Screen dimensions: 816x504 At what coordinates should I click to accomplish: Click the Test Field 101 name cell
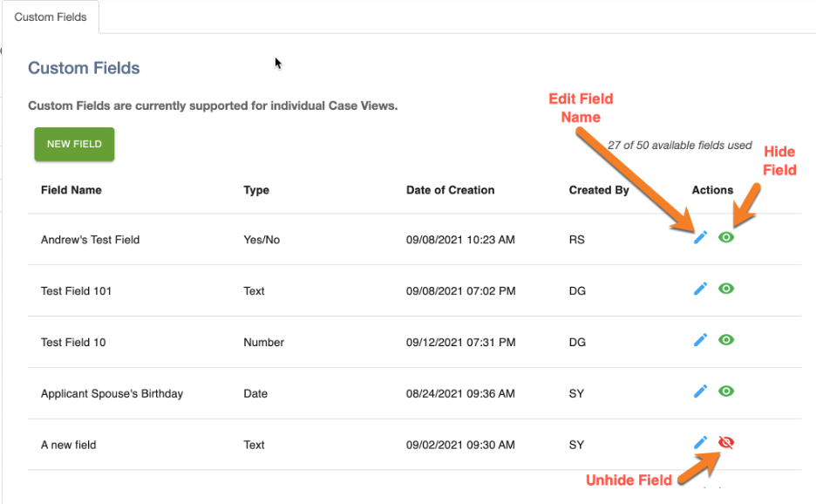click(76, 291)
